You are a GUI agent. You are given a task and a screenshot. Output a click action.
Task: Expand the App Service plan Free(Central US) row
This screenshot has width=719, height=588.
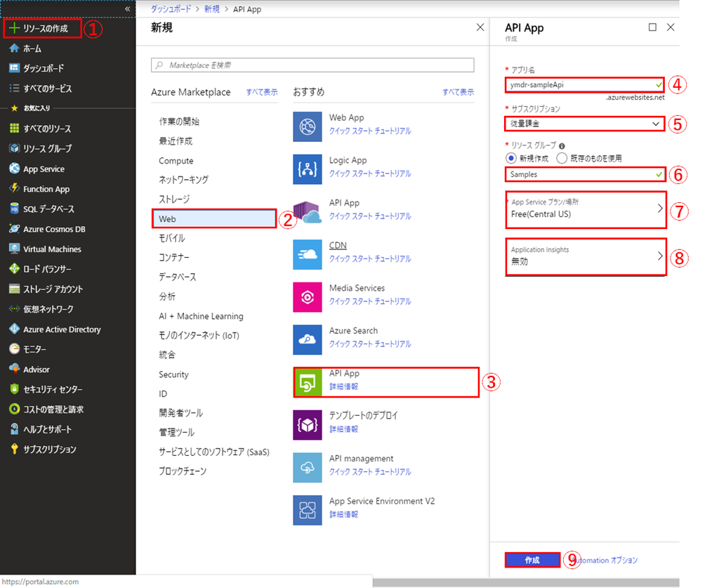tap(586, 209)
